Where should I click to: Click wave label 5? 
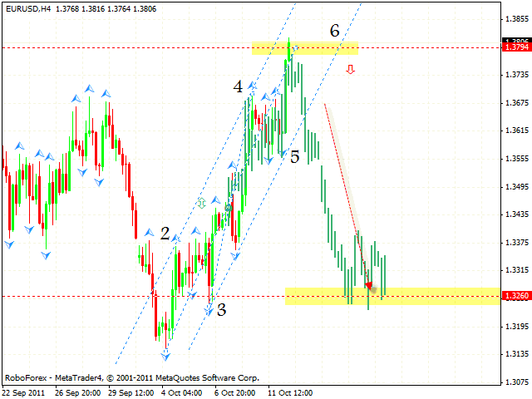pyautogui.click(x=295, y=157)
